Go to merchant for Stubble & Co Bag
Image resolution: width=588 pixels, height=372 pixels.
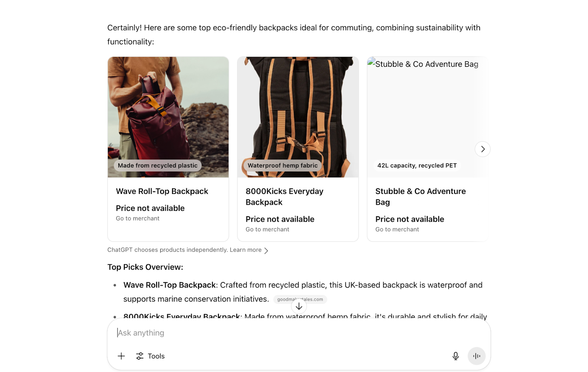(397, 230)
